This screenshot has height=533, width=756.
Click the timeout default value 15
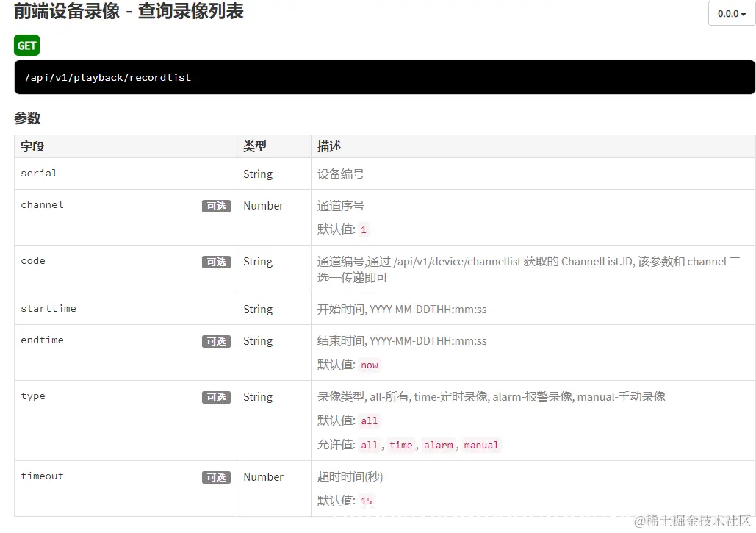(367, 501)
